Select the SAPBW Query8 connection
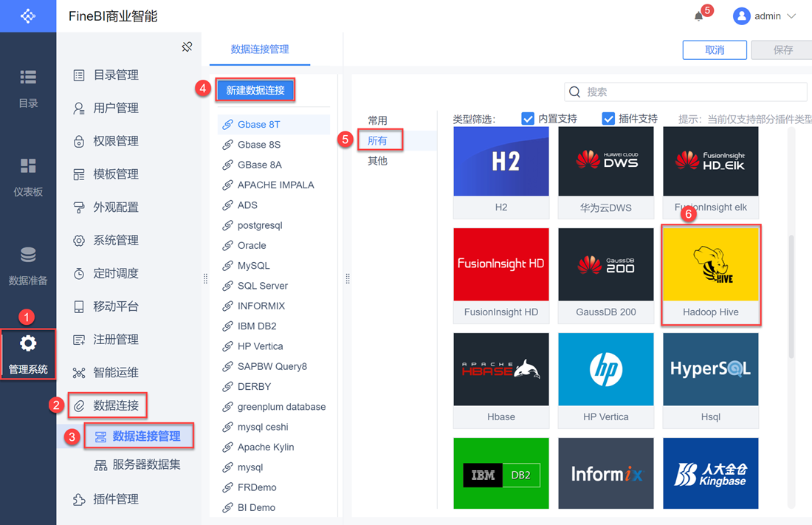 click(273, 366)
